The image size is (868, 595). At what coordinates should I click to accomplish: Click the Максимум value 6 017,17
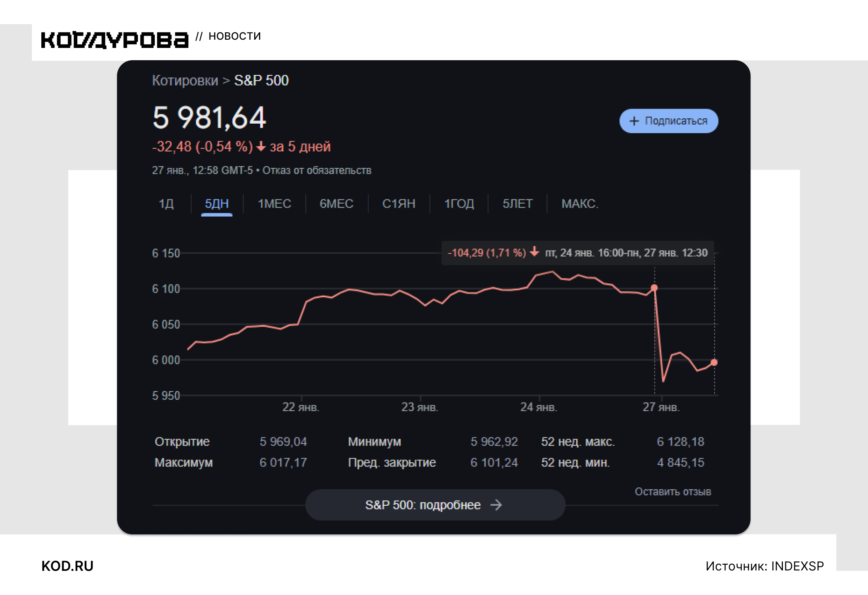283,462
